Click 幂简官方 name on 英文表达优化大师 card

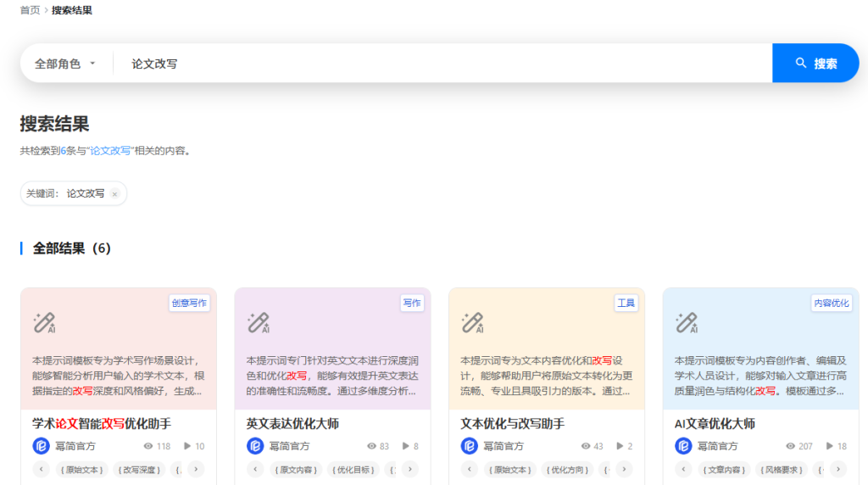click(290, 446)
